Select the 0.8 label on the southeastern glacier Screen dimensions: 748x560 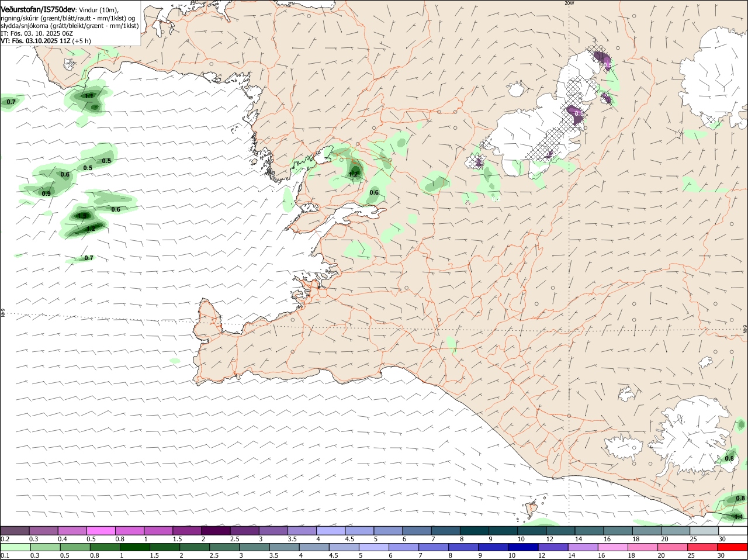pos(729,458)
